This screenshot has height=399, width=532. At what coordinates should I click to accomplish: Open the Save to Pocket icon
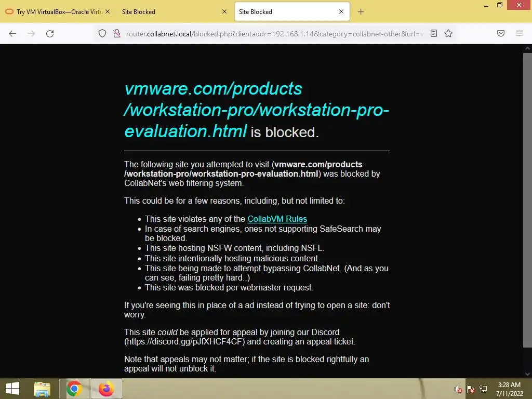(x=501, y=33)
